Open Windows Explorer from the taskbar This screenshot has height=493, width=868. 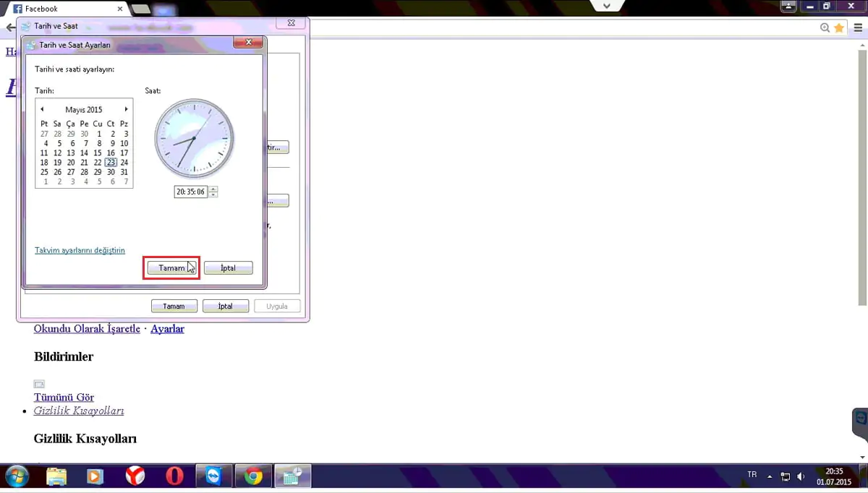click(x=57, y=477)
